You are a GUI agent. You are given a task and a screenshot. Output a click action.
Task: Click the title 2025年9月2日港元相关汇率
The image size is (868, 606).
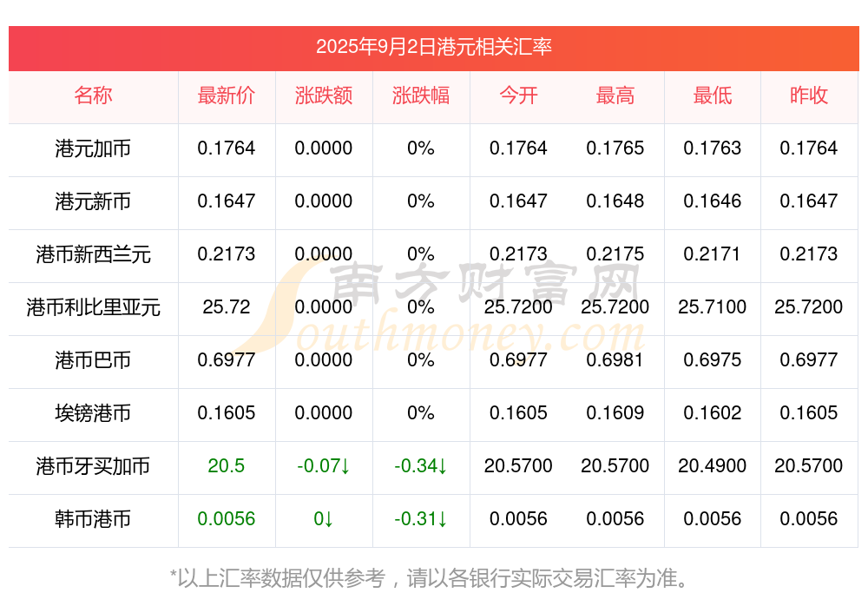coord(433,47)
